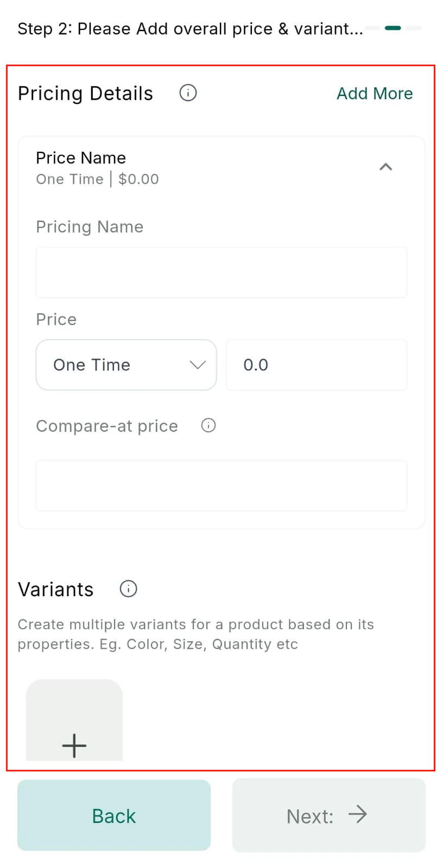This screenshot has width=443, height=868.
Task: Click the plus icon to add a variant
Action: pos(74,745)
